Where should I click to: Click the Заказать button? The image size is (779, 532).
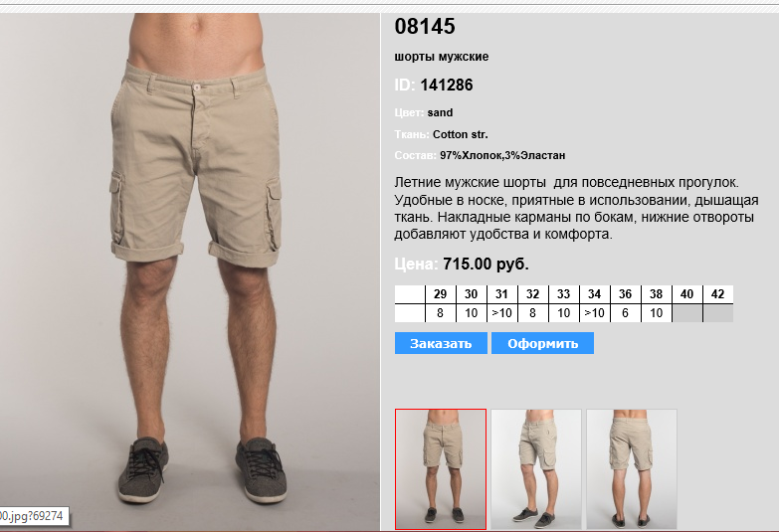coord(441,343)
